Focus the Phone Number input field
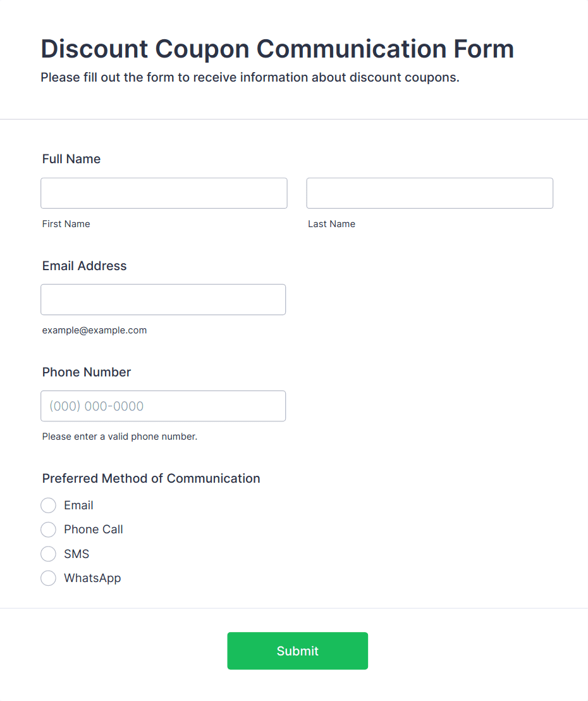This screenshot has height=701, width=588. (x=163, y=406)
